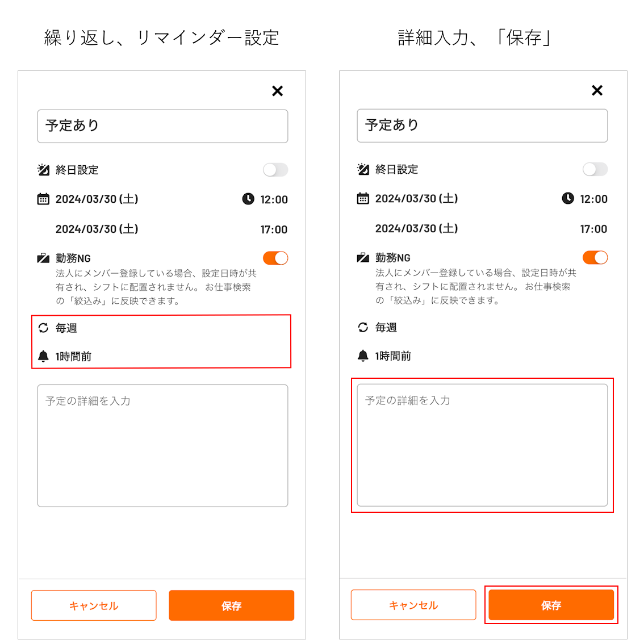The height and width of the screenshot is (644, 644).
Task: Click the calendar icon in left panel
Action: pos(43,199)
